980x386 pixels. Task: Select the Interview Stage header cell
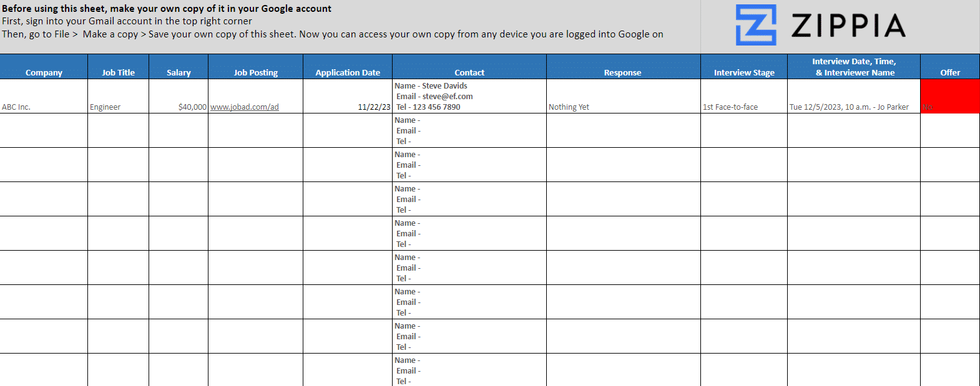click(743, 72)
